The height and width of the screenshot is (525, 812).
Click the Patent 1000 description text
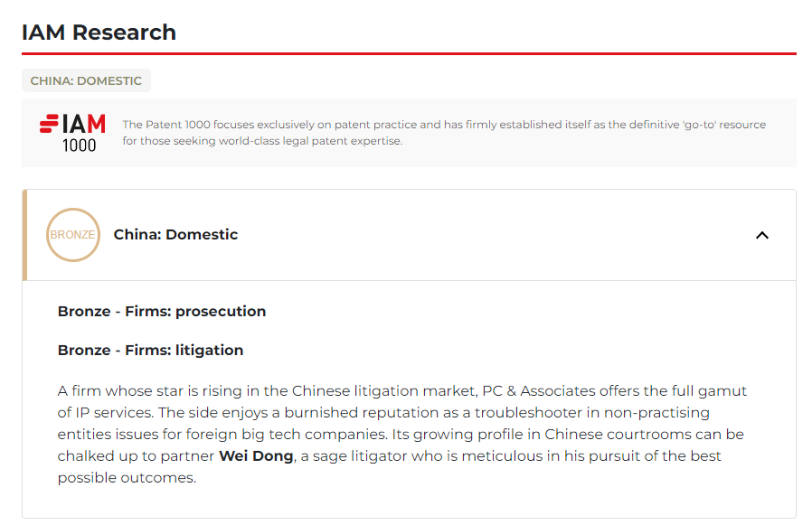444,133
